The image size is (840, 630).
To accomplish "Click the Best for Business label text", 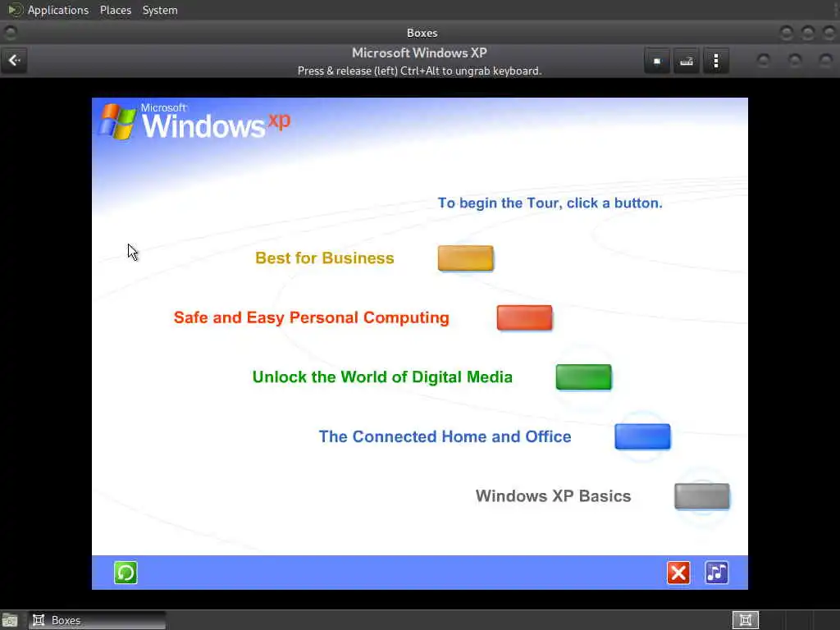I will (x=325, y=258).
